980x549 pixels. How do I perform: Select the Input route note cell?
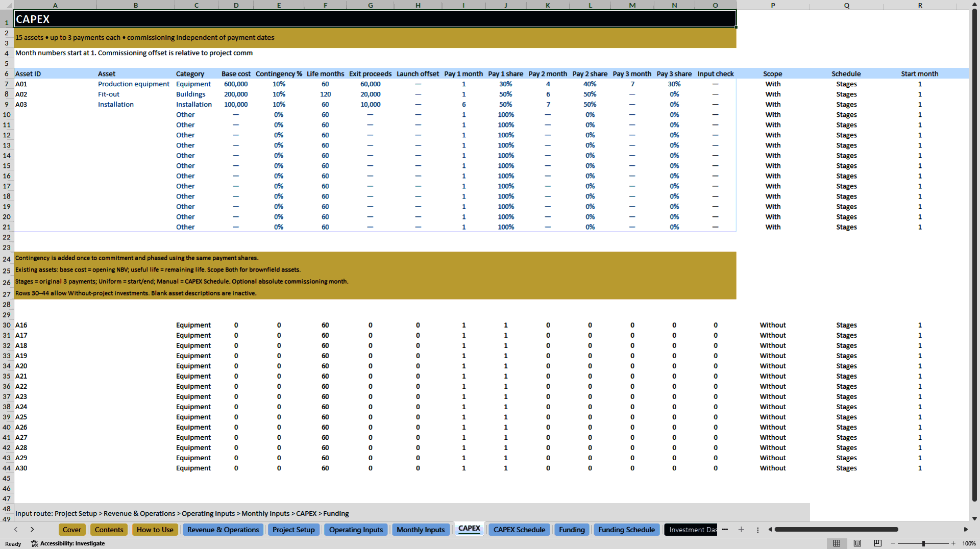411,513
